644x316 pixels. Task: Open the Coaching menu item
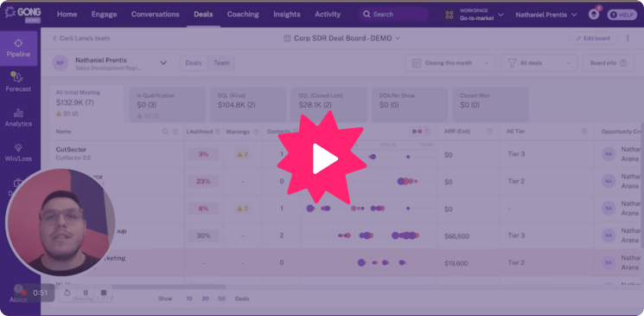point(243,15)
